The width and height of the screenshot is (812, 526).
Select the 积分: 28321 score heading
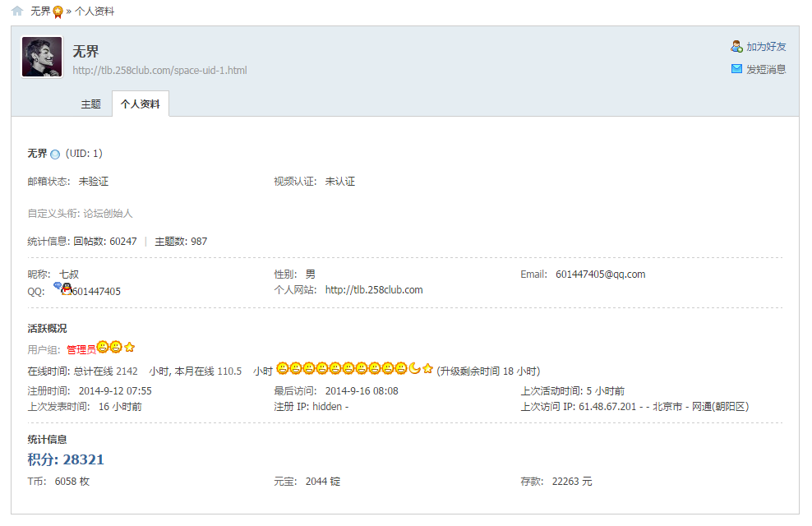(x=66, y=459)
